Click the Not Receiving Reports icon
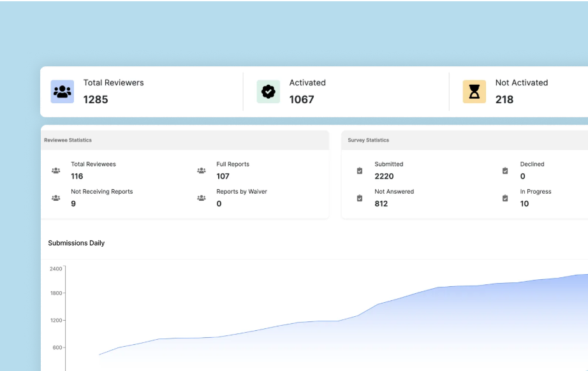588x371 pixels. click(x=56, y=196)
